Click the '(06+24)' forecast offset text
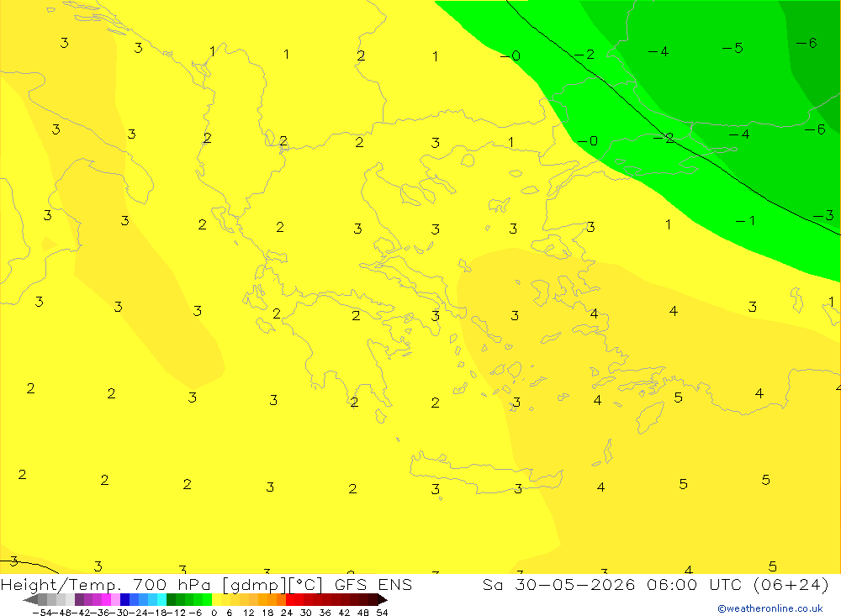841x616 pixels. pos(791,584)
